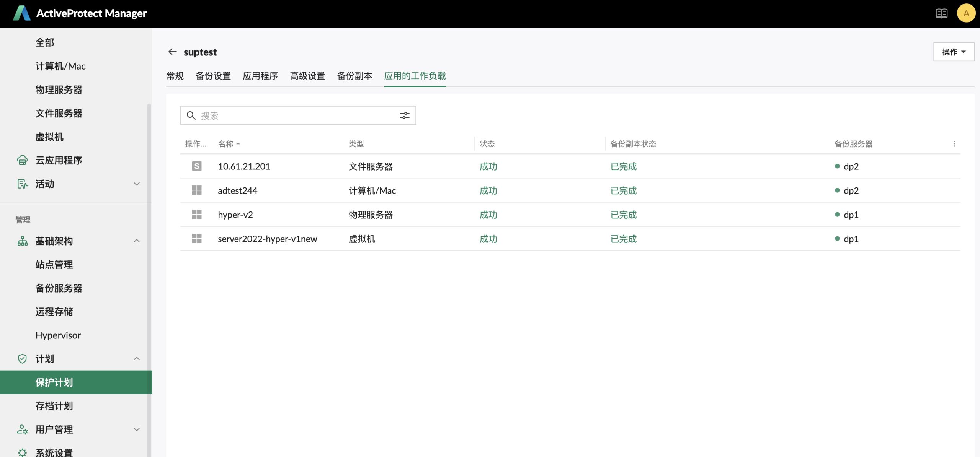Click the infrastructure sidebar icon
The width and height of the screenshot is (980, 457).
click(x=22, y=241)
